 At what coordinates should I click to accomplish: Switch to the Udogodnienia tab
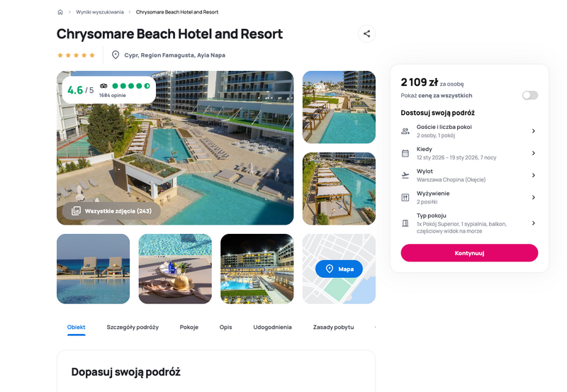272,327
